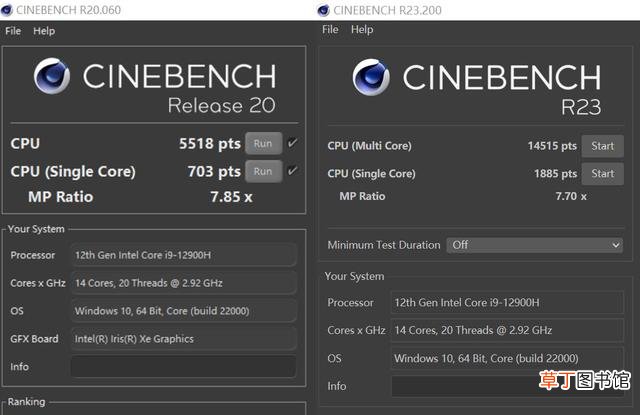Click the R23 heading text below the CINEBENCH logo

581,108
